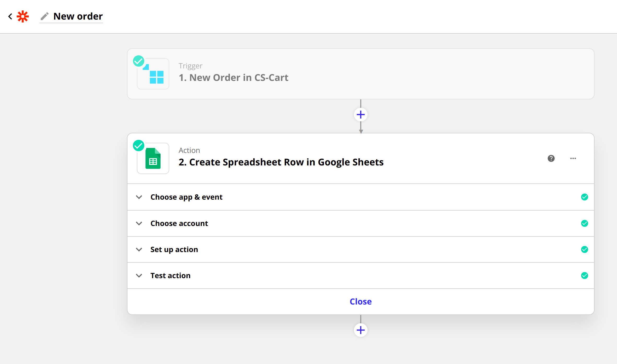Open Zapier home via orange logo
Screen dimensions: 617x364
pos(23,16)
